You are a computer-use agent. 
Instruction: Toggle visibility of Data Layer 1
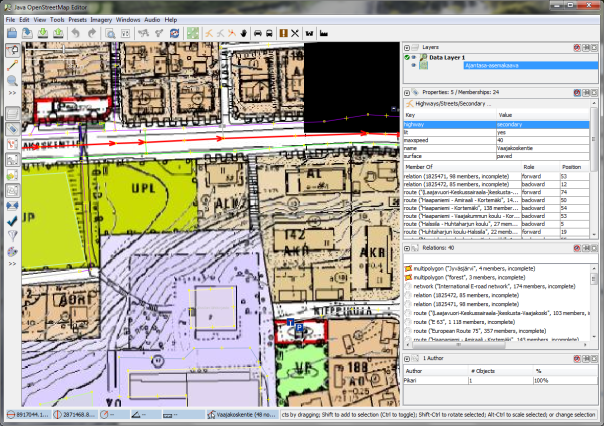coord(414,58)
